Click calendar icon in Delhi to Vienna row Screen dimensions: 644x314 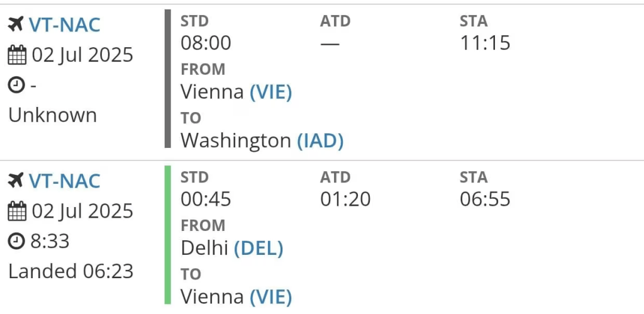[17, 211]
